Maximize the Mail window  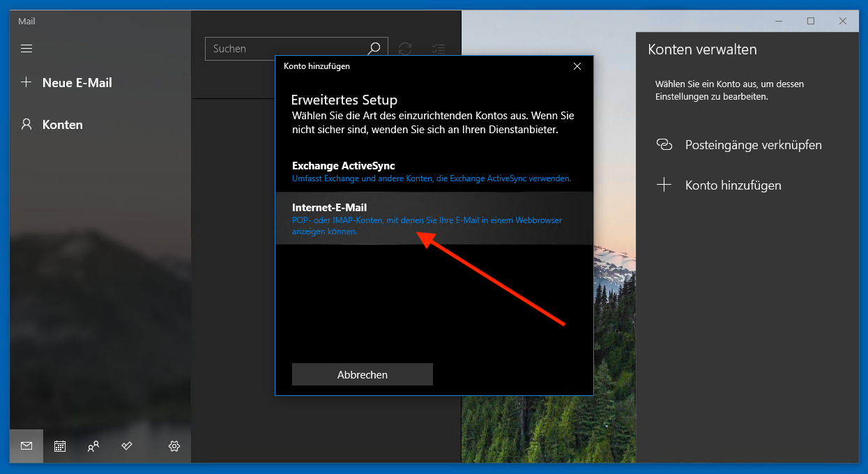(811, 21)
